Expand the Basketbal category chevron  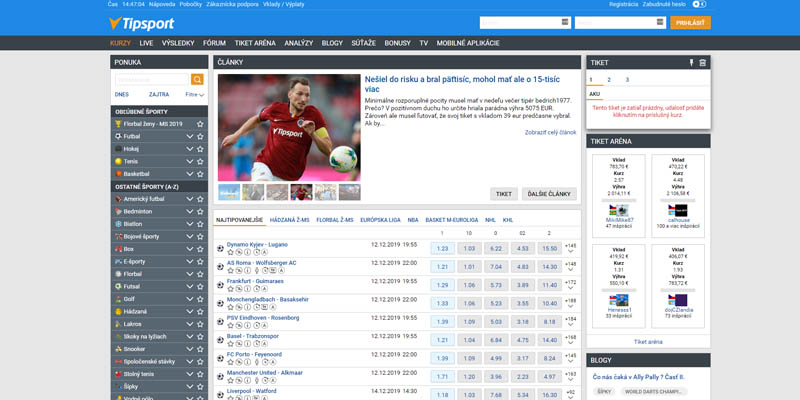[x=189, y=173]
